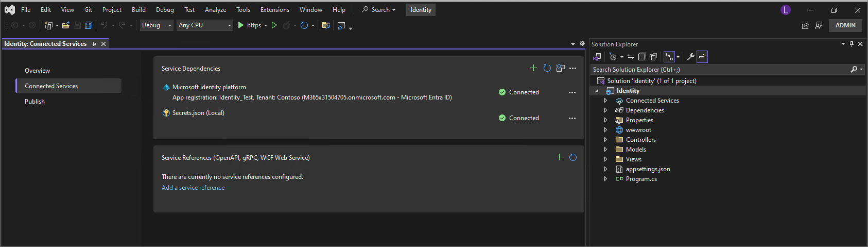Toggle auto-hide pin for Solution Explorer panel

(x=852, y=44)
